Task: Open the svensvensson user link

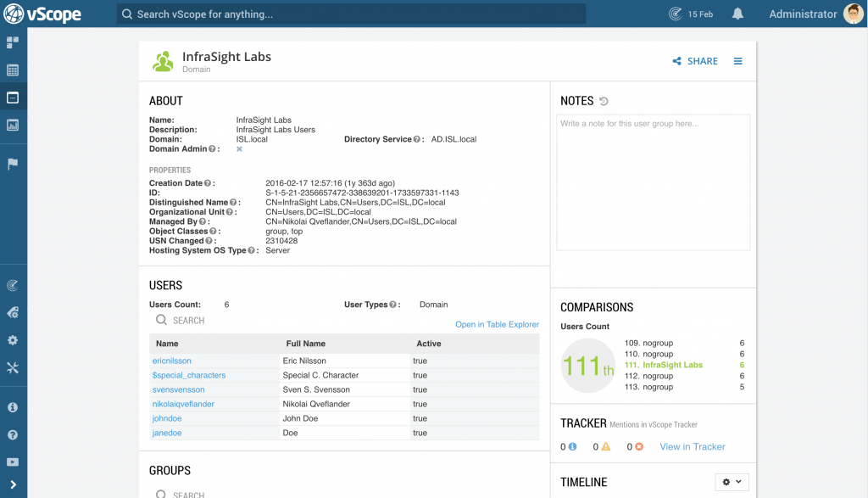Action: (x=178, y=389)
